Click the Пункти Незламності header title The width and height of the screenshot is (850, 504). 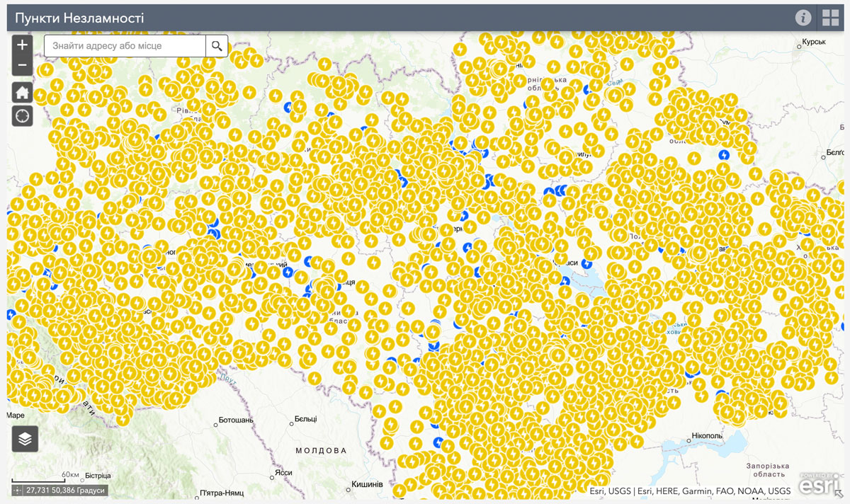[x=78, y=16]
